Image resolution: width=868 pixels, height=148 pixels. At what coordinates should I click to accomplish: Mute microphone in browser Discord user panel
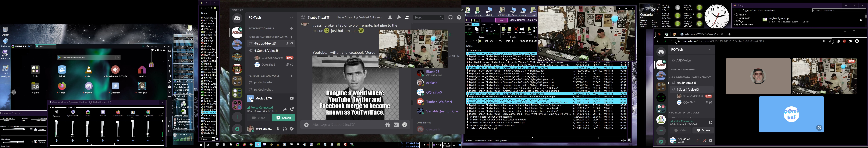[x=698, y=140]
